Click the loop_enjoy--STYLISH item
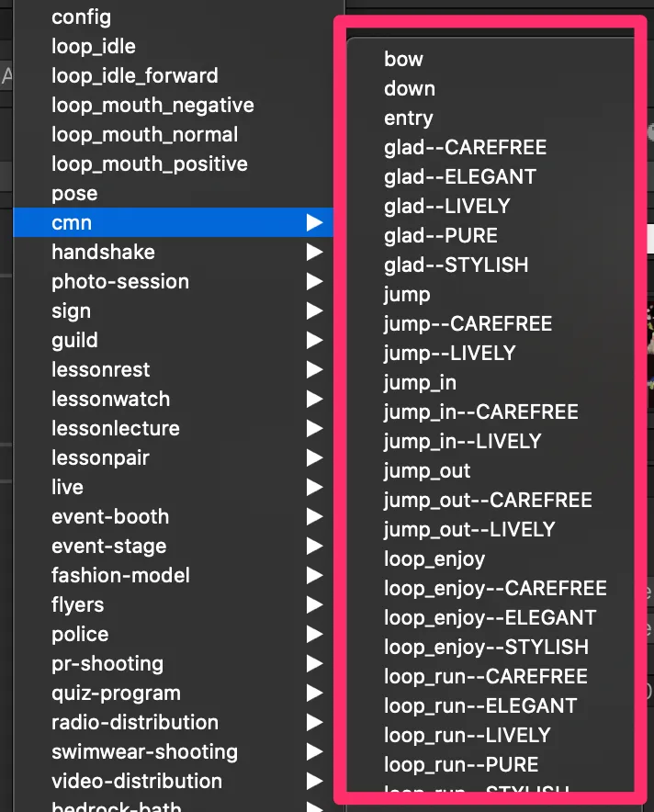The width and height of the screenshot is (654, 812). tap(486, 648)
